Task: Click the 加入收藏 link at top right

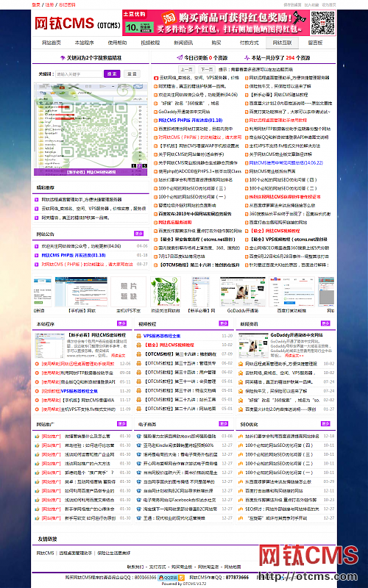Action: [311, 5]
